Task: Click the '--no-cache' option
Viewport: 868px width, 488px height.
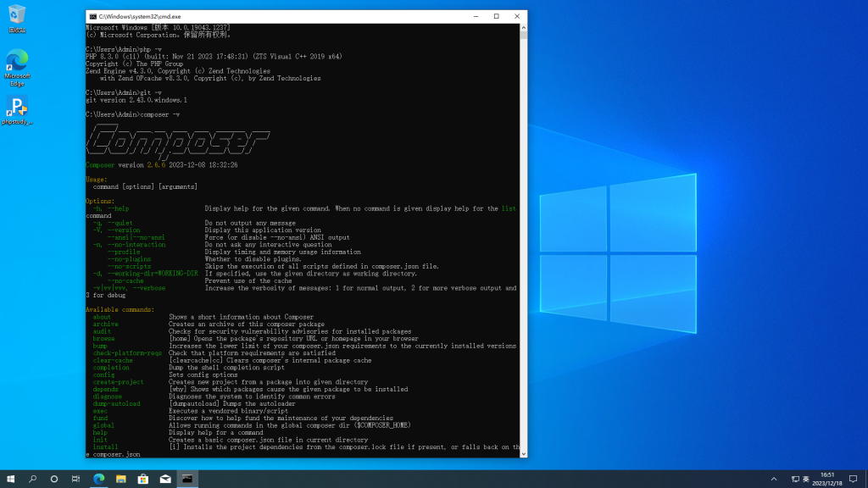Action: click(125, 280)
